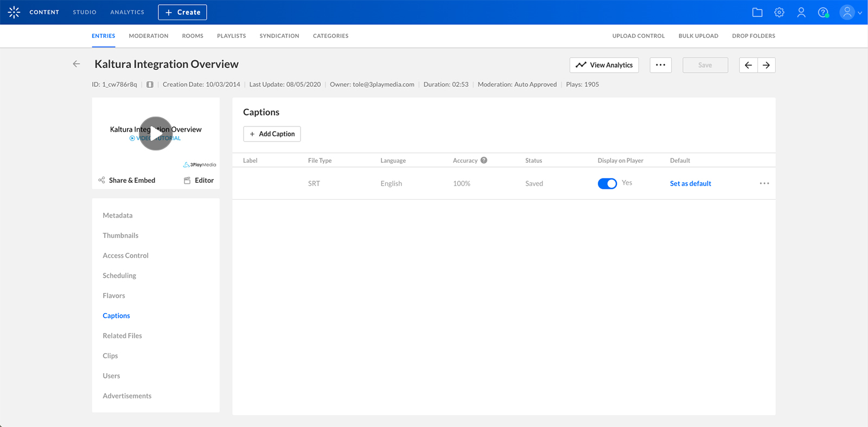Disable Display on Player toggle
The height and width of the screenshot is (427, 868).
pos(607,183)
